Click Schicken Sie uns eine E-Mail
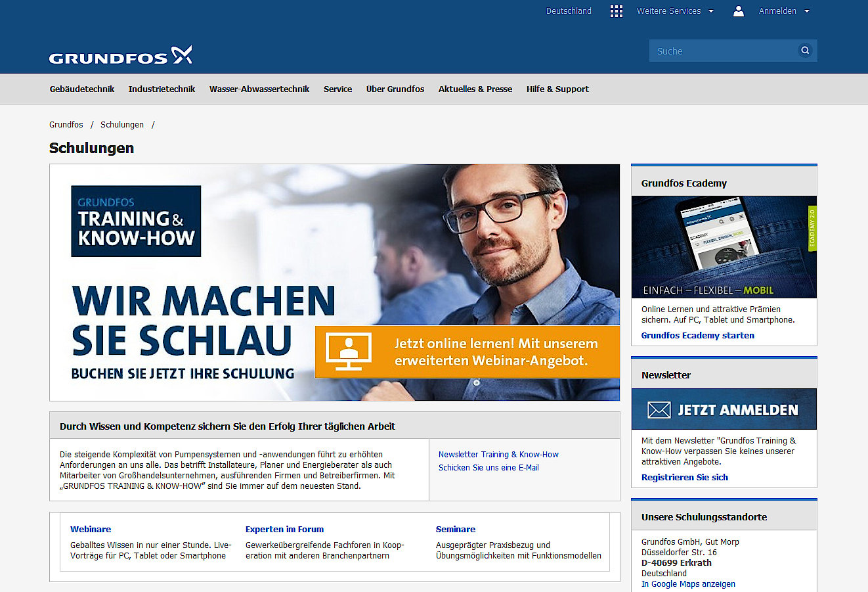 tap(488, 467)
